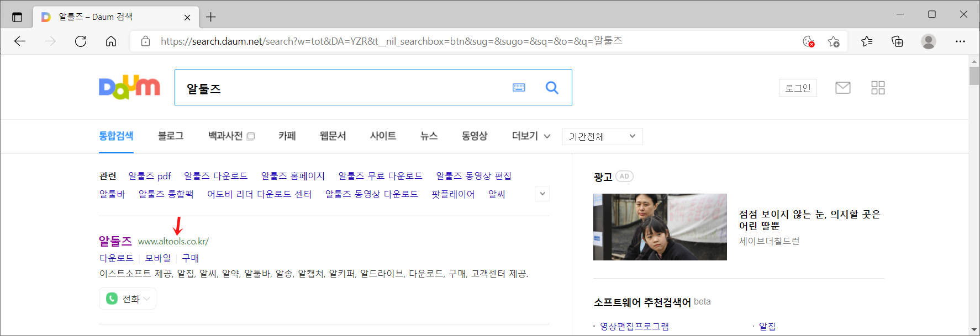Open the 동영상 tab
Image resolution: width=980 pixels, height=336 pixels.
pyautogui.click(x=475, y=136)
